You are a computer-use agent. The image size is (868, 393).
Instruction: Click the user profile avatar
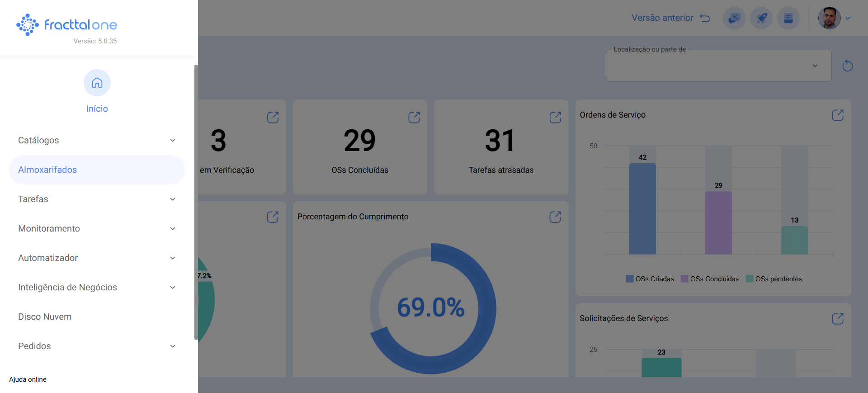829,19
